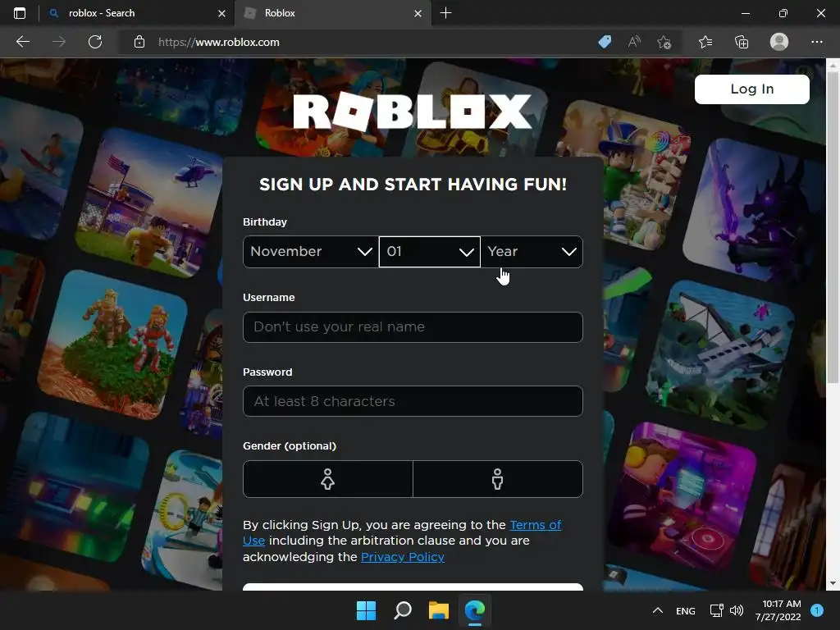Open the Windows Start menu
Screen dimensions: 840x630
pos(367,610)
